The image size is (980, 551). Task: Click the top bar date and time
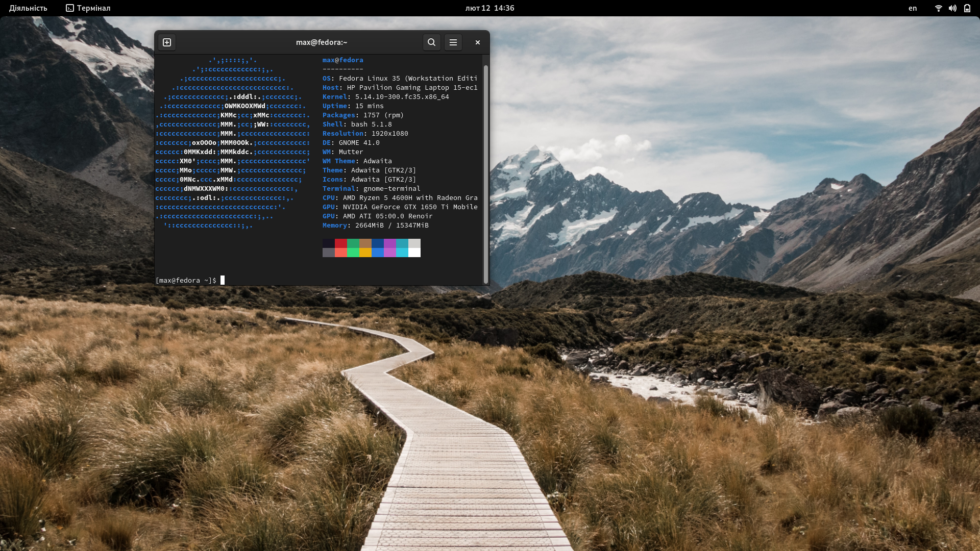click(x=489, y=8)
